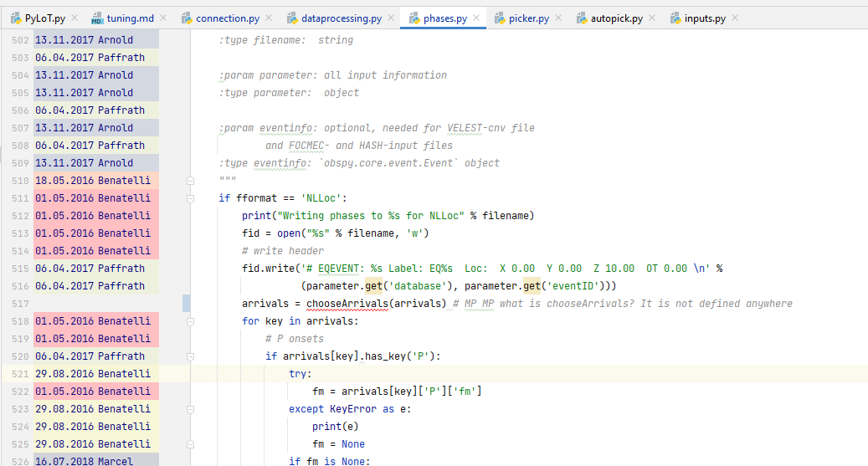Click the Python icon on connection.py tab
The width and height of the screenshot is (868, 466).
[187, 18]
